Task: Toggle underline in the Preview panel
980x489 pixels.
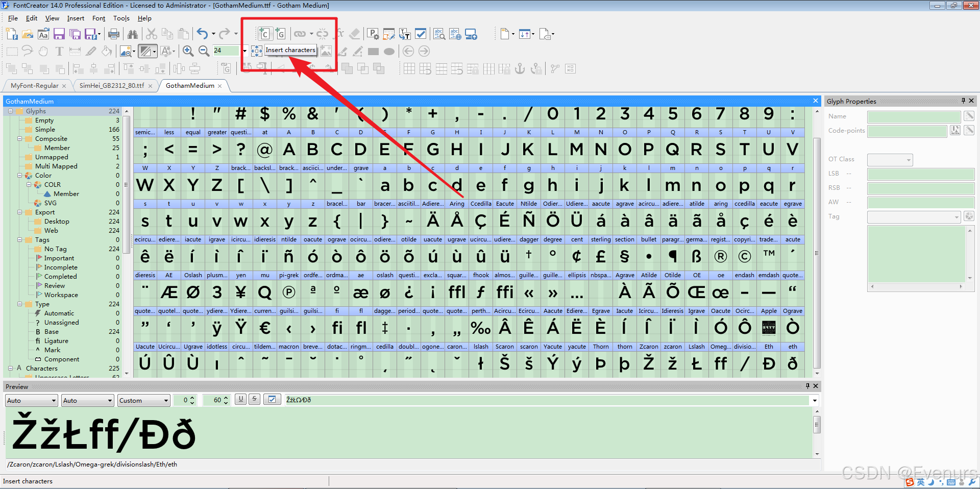Action: 240,400
